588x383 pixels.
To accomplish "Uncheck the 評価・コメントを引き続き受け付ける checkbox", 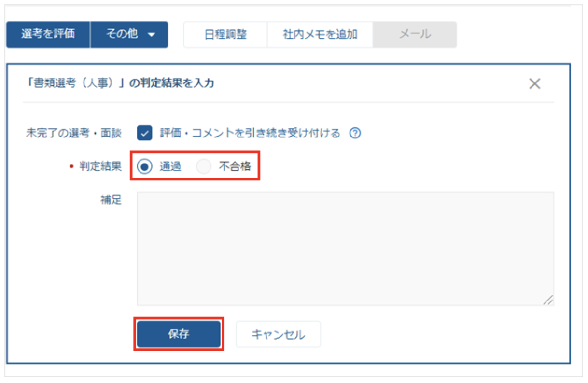I will coord(145,133).
